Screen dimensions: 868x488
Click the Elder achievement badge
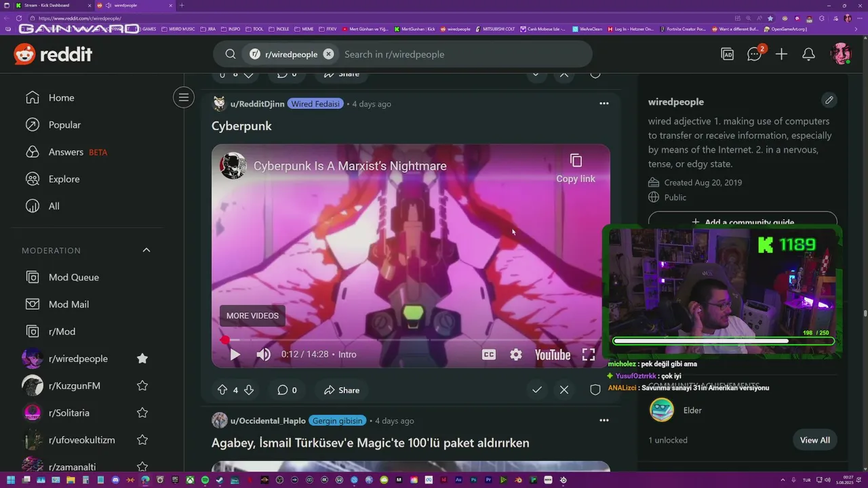point(662,410)
